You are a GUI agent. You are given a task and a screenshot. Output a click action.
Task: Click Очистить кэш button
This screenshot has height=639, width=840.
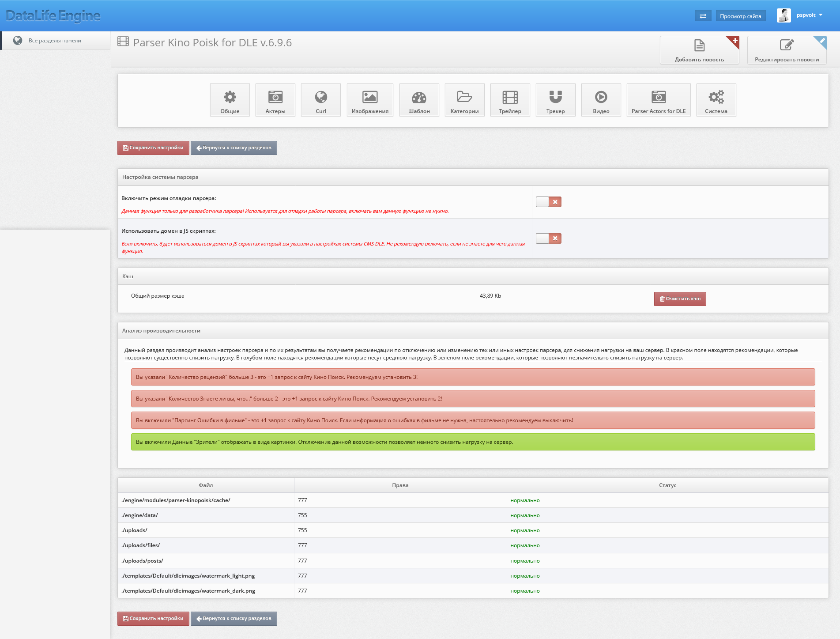[x=680, y=299]
